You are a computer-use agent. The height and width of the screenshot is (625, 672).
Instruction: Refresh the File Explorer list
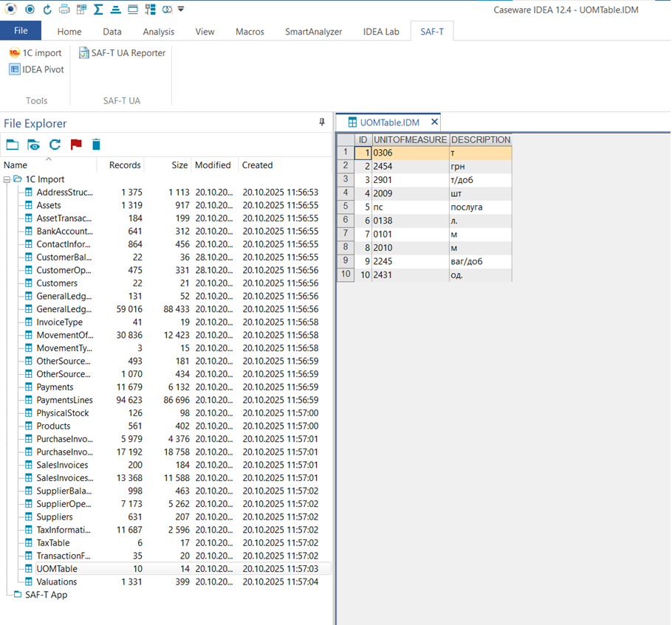pyautogui.click(x=55, y=145)
